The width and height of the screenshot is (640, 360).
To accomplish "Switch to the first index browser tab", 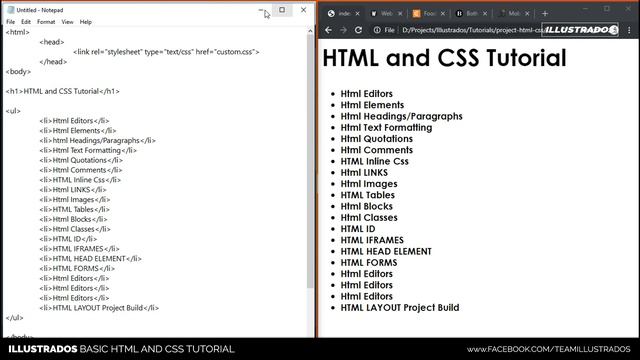I will 340,13.
